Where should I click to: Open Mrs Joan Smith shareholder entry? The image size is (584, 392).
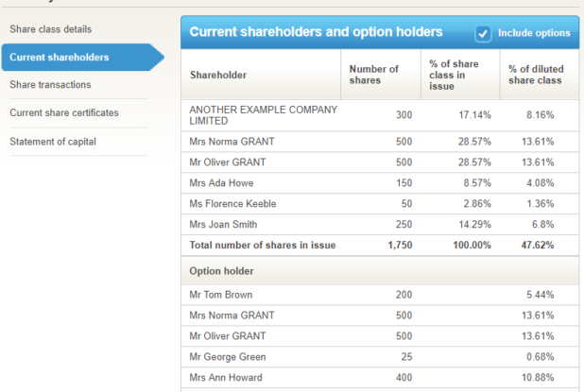pyautogui.click(x=223, y=224)
